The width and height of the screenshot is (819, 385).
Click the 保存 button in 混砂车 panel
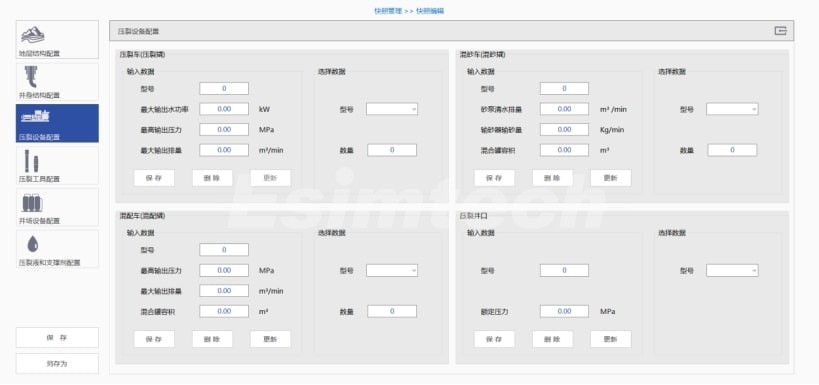click(494, 178)
